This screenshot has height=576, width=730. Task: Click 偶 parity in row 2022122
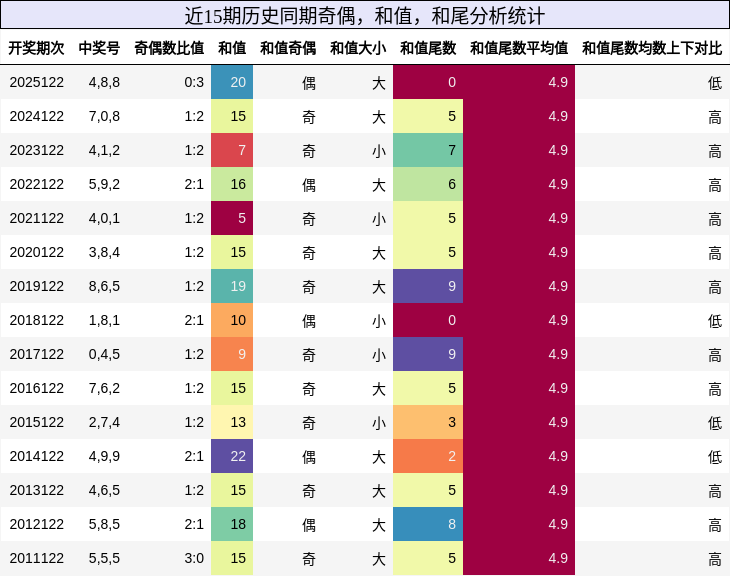[x=309, y=185]
